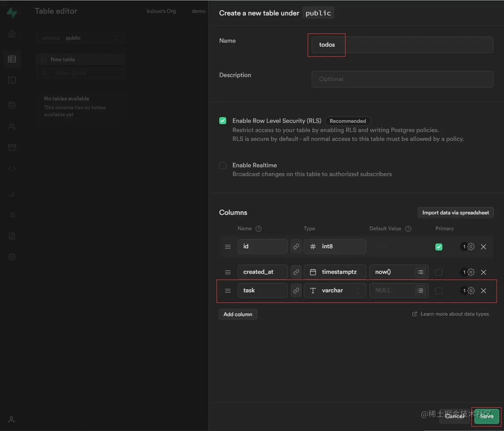The width and height of the screenshot is (504, 431).
Task: Open Home from sidebar icon
Action: coord(12,34)
